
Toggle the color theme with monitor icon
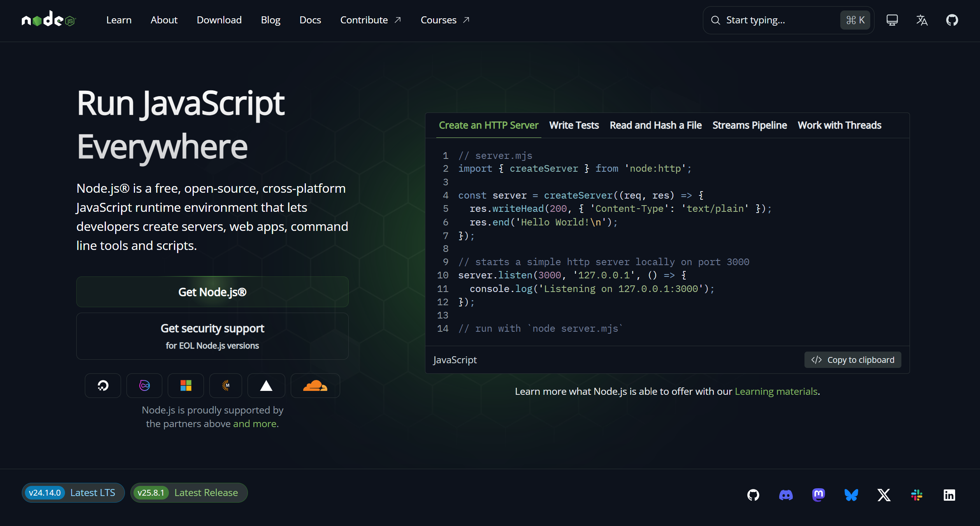pyautogui.click(x=892, y=20)
